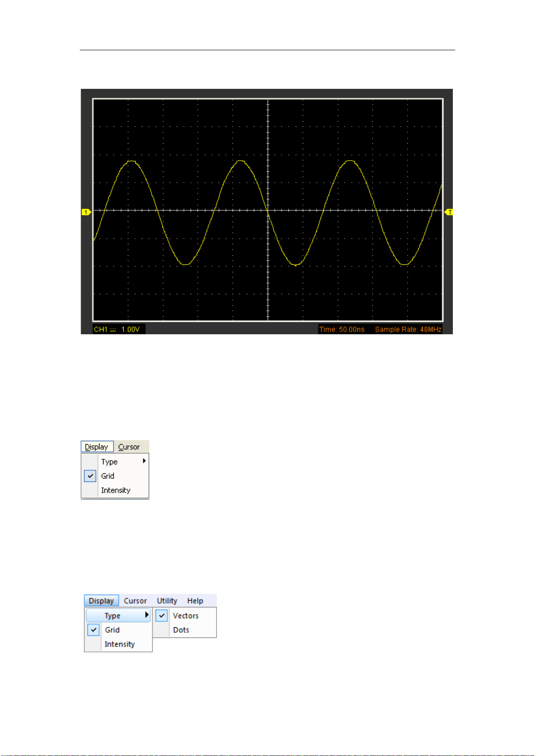This screenshot has width=534, height=756.
Task: Open the Utility menu
Action: 167,601
